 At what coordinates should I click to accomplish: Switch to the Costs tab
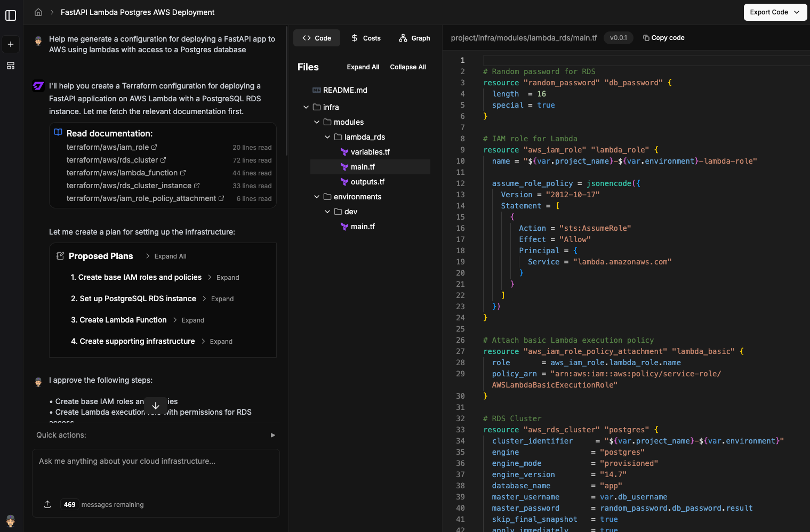point(366,38)
